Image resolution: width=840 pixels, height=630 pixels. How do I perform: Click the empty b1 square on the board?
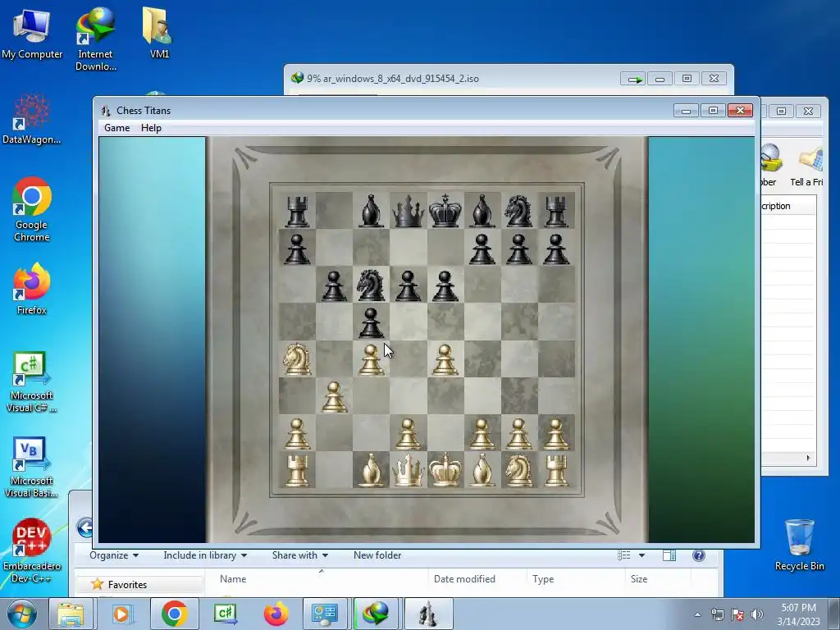point(334,470)
